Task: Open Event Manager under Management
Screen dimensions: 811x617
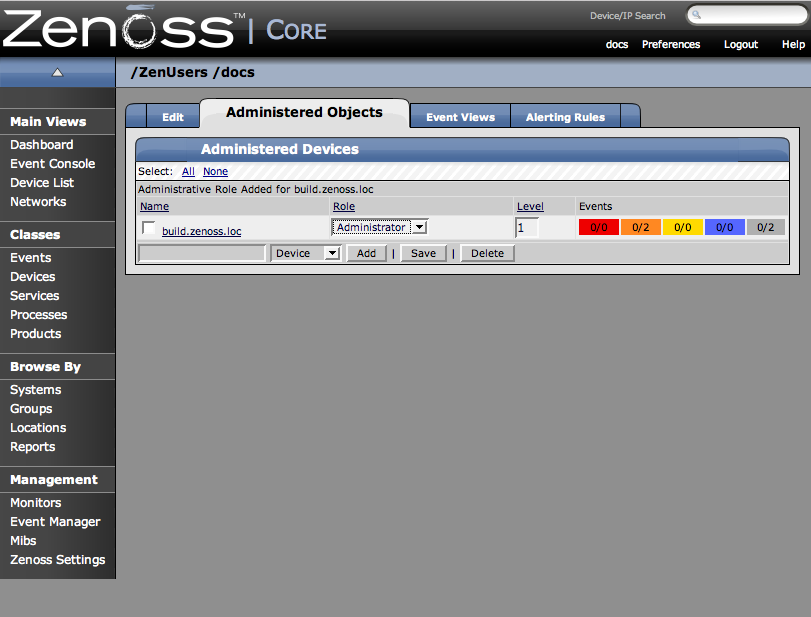Action: 55,522
